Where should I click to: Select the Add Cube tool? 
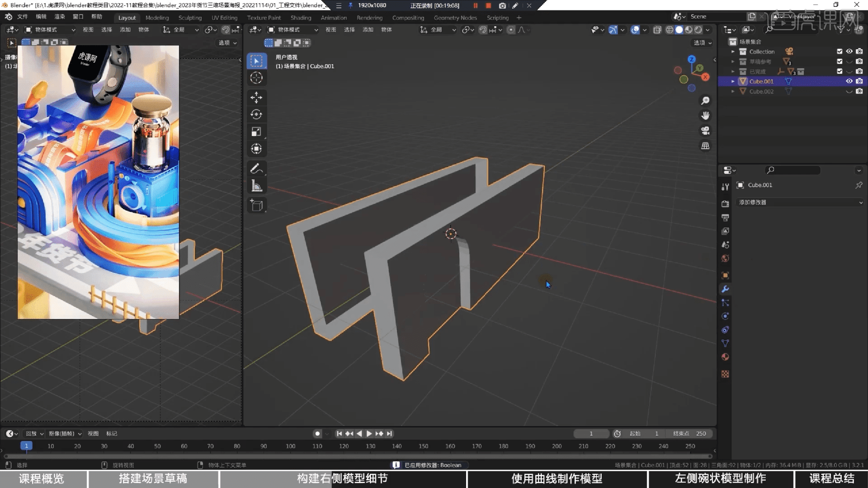(256, 206)
